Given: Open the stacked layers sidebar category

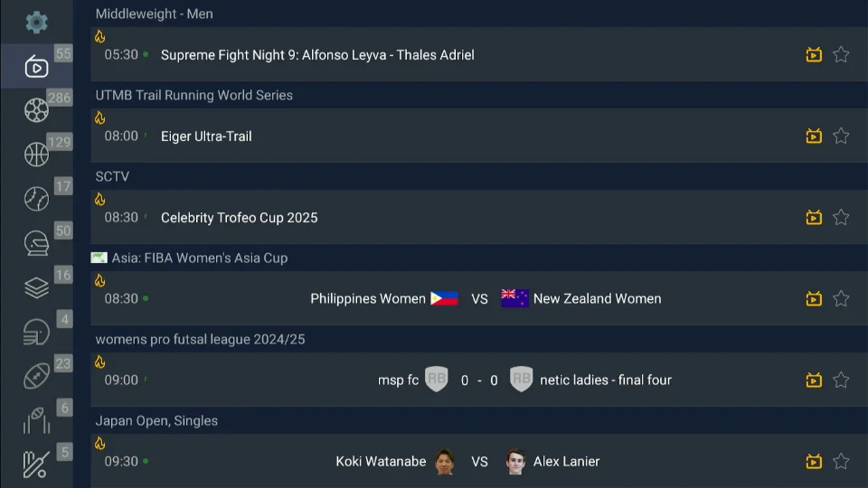Looking at the screenshot, I should click(x=36, y=287).
